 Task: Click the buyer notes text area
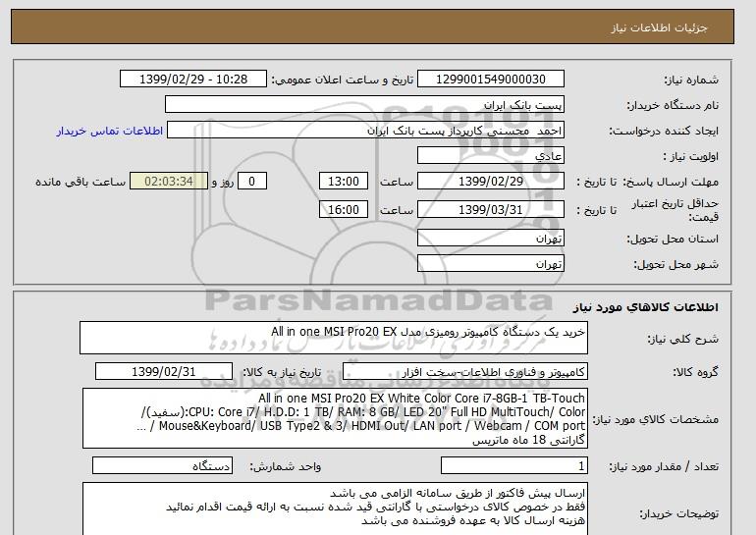point(335,508)
